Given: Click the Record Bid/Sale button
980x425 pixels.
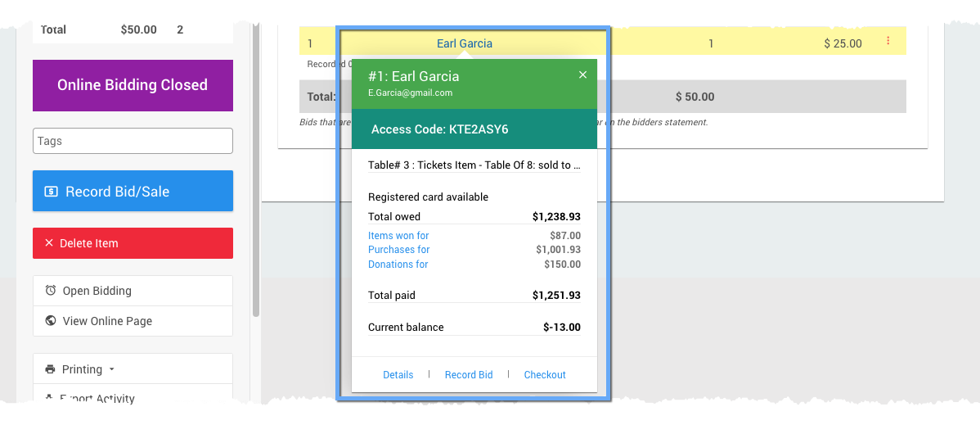Looking at the screenshot, I should (133, 192).
